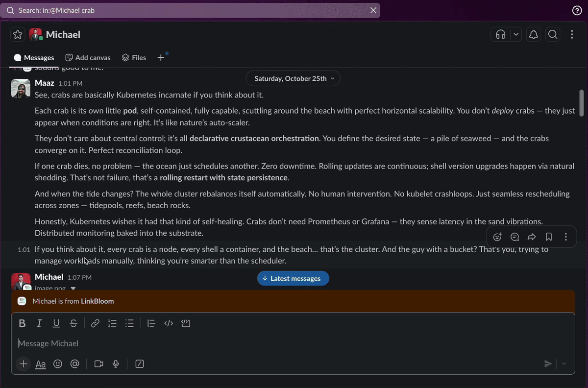Record a video clip
Viewport: 588px width, 388px height.
pos(98,364)
